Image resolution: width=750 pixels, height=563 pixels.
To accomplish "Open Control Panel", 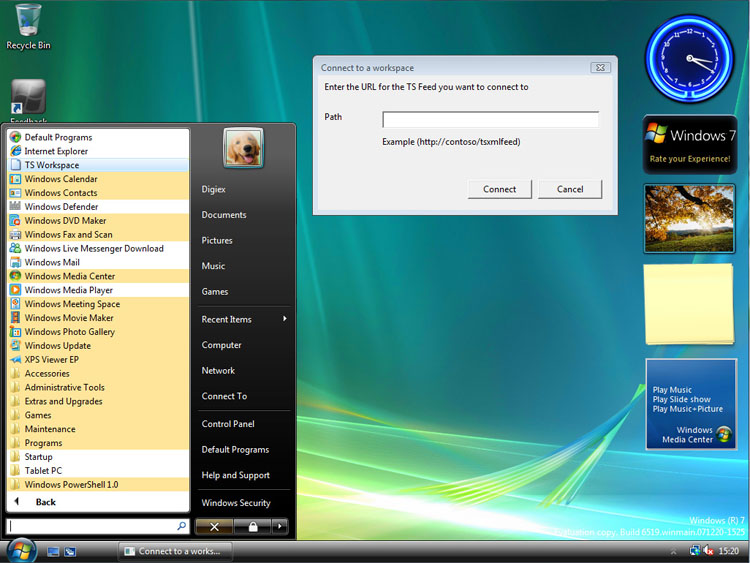I will 228,424.
